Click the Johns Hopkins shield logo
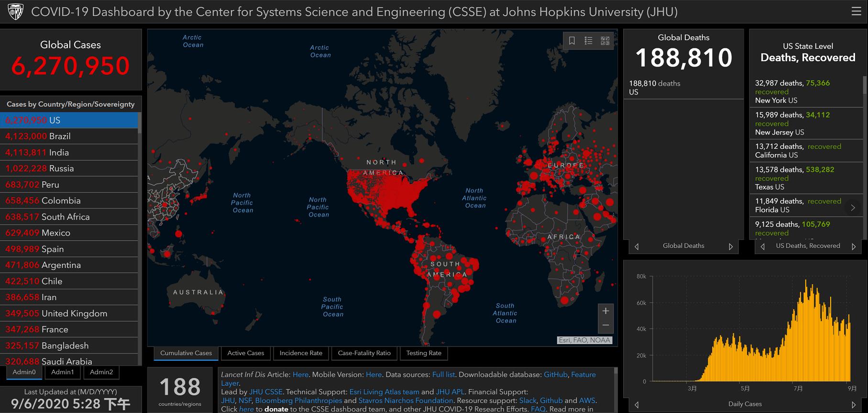This screenshot has height=413, width=868. (x=16, y=11)
